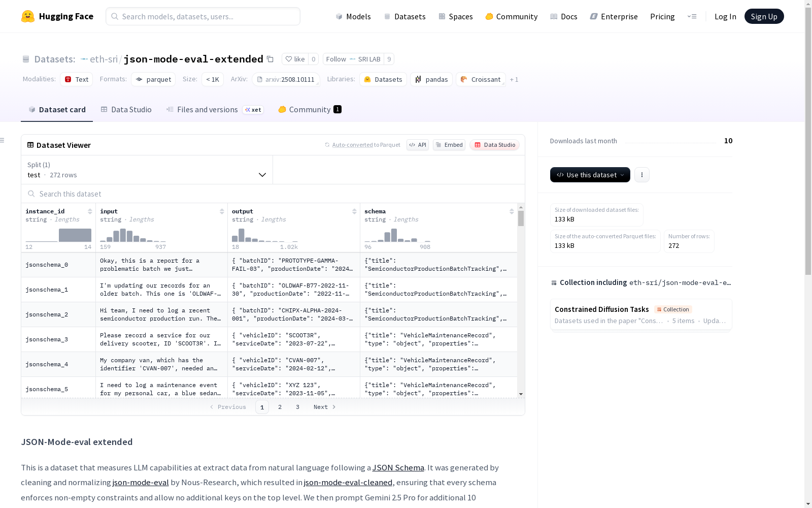Sort the input column
The width and height of the screenshot is (812, 508).
(222, 211)
